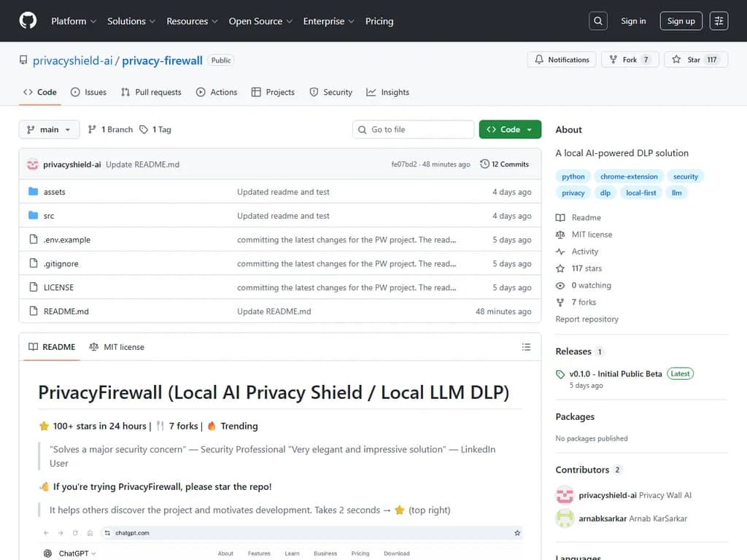Click the tag icon next to 1 Tag
Screen dimensions: 747x560
click(143, 129)
